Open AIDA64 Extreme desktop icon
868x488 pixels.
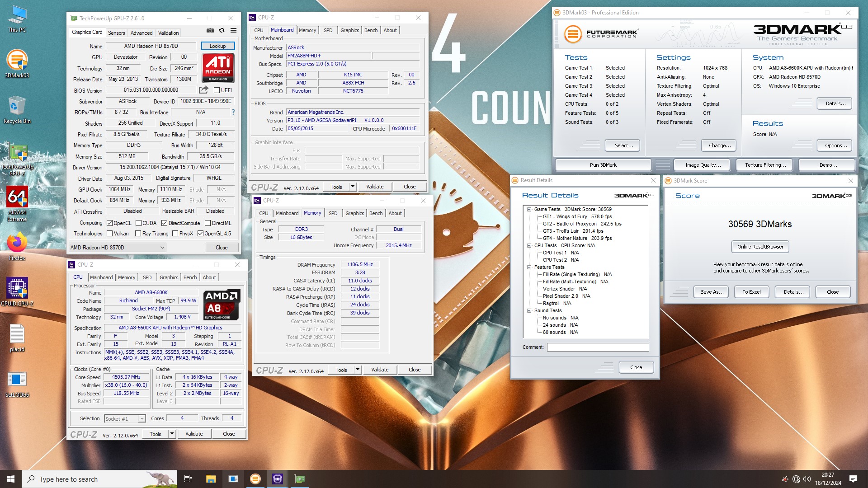(x=17, y=204)
